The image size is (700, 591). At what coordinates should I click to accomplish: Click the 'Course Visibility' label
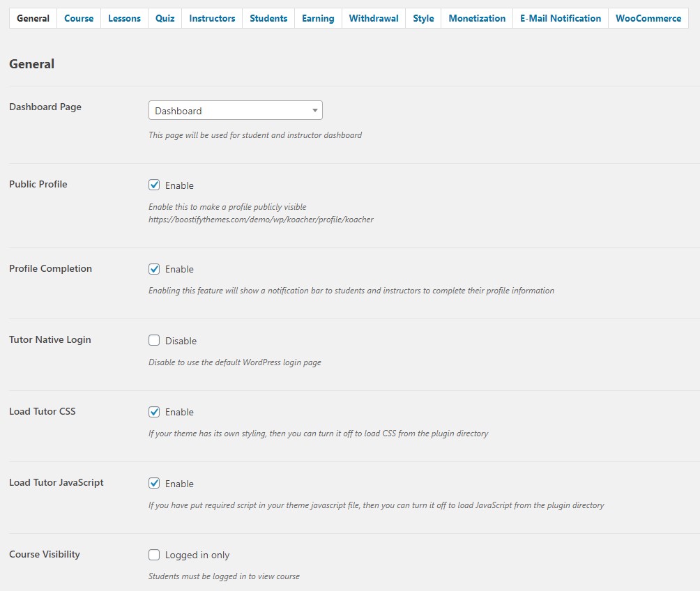[x=45, y=554]
